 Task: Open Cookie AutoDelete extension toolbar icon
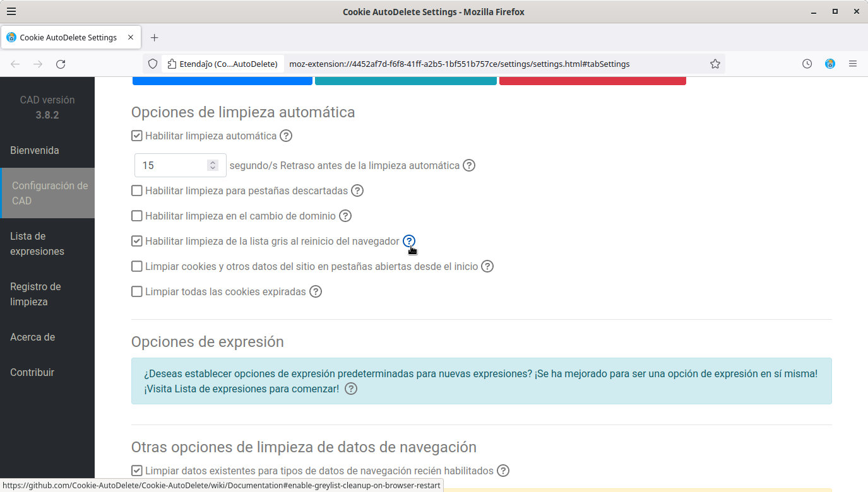click(830, 64)
